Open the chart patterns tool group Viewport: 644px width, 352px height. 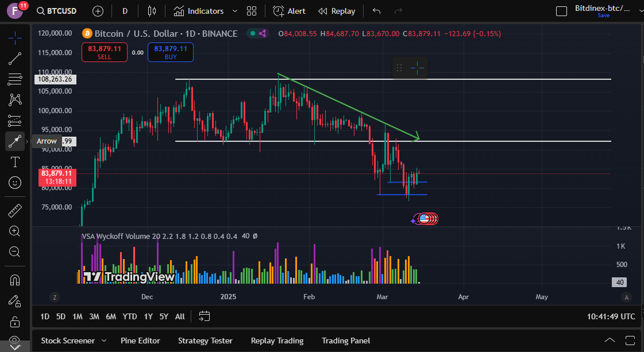(x=15, y=100)
